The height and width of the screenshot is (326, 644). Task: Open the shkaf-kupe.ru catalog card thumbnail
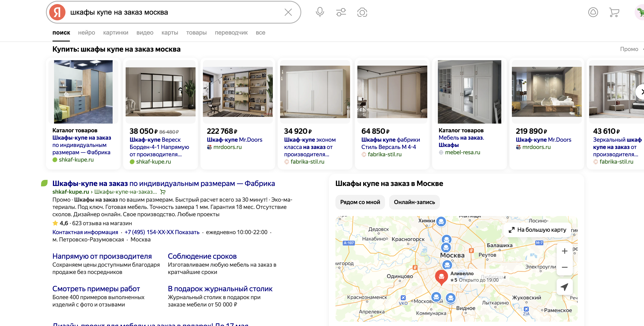point(83,92)
